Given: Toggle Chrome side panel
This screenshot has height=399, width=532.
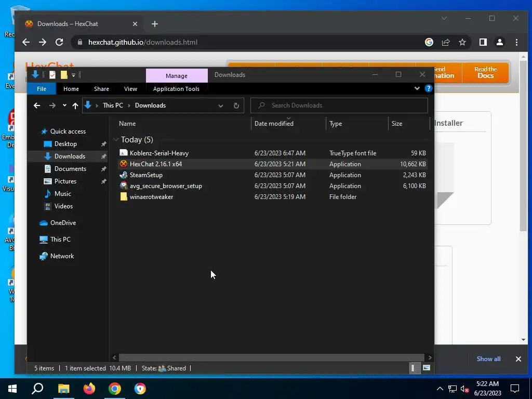Looking at the screenshot, I should tap(483, 42).
